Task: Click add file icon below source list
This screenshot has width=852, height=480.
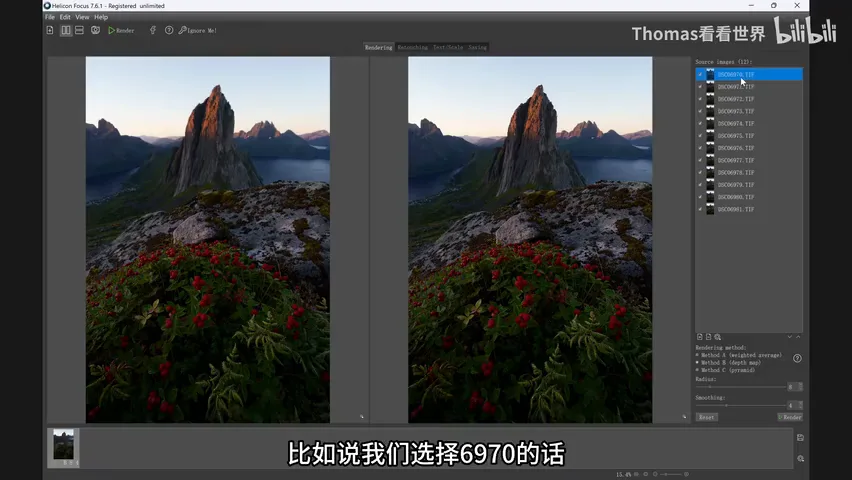Action: tap(700, 337)
